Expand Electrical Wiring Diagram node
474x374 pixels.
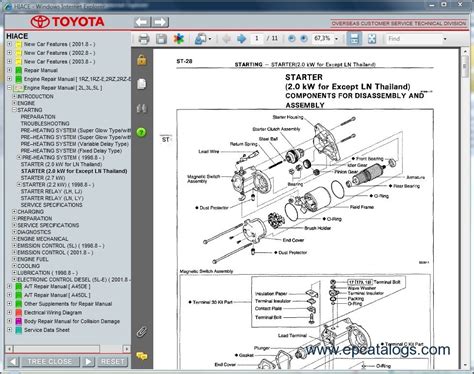pyautogui.click(x=9, y=313)
